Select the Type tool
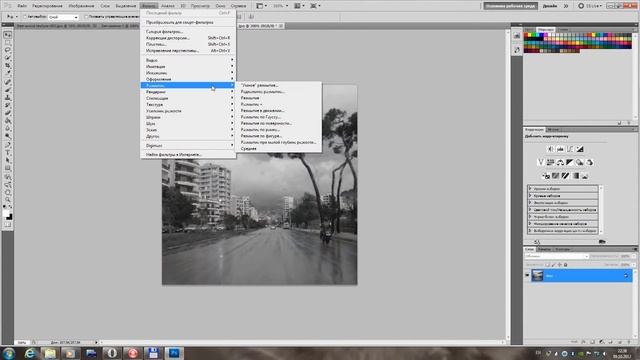The width and height of the screenshot is (640, 360). (x=7, y=152)
